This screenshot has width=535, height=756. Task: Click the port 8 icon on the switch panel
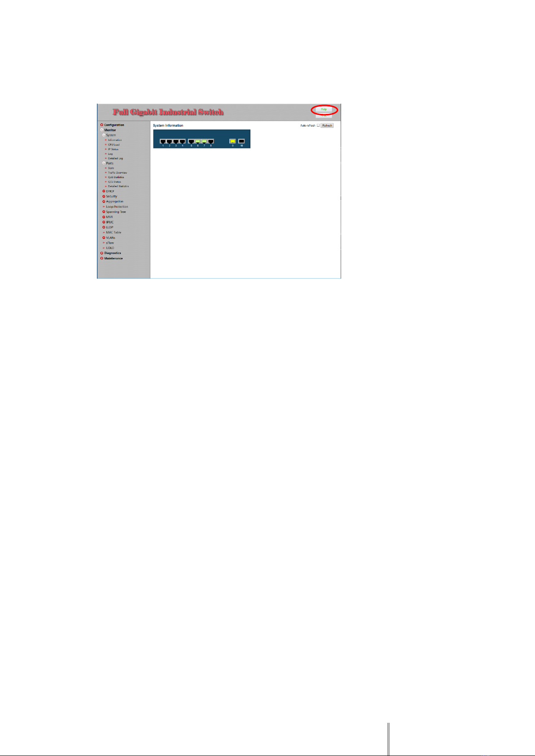(210, 141)
